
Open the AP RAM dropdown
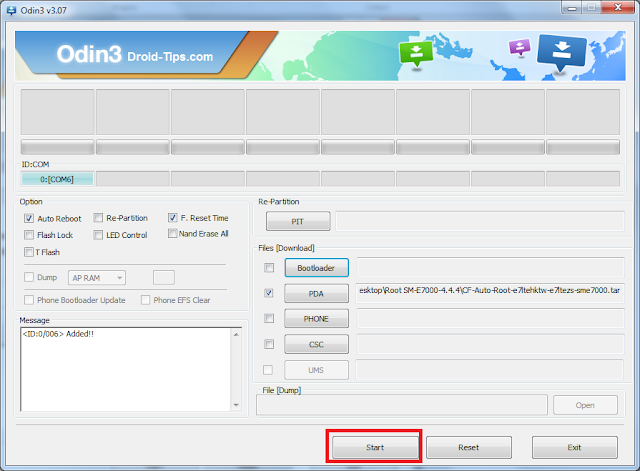pos(97,278)
